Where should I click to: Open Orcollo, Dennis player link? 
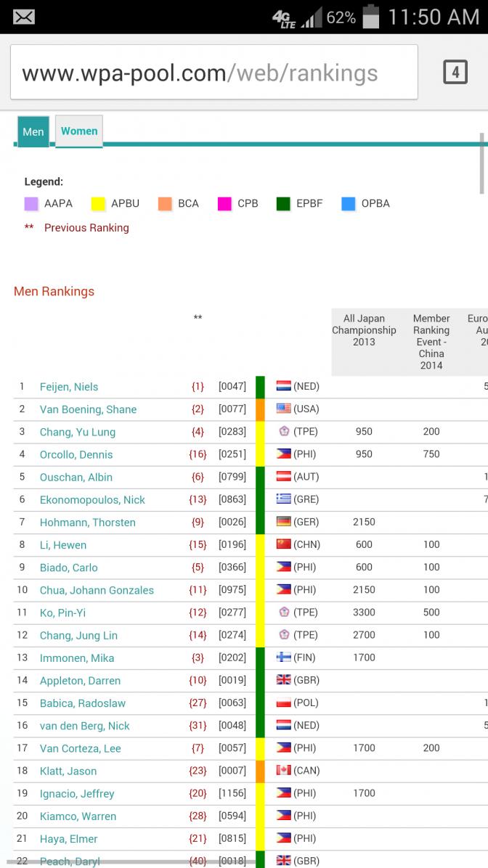(76, 454)
